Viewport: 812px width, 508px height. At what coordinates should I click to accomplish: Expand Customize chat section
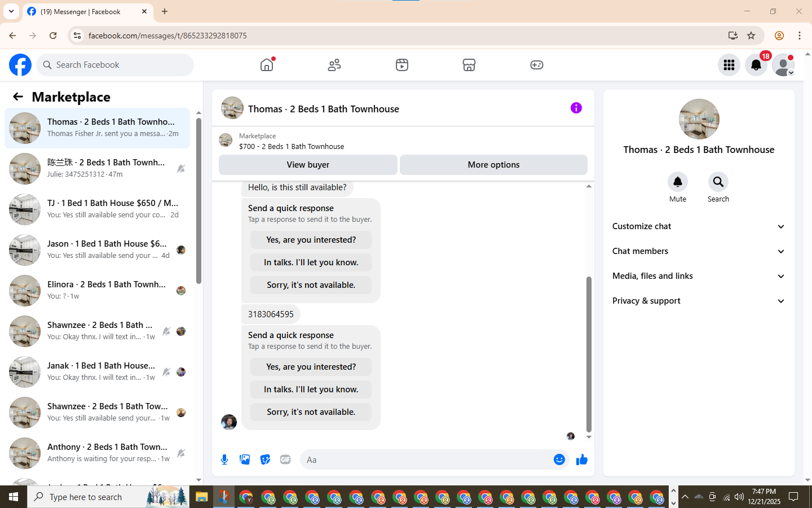point(699,226)
